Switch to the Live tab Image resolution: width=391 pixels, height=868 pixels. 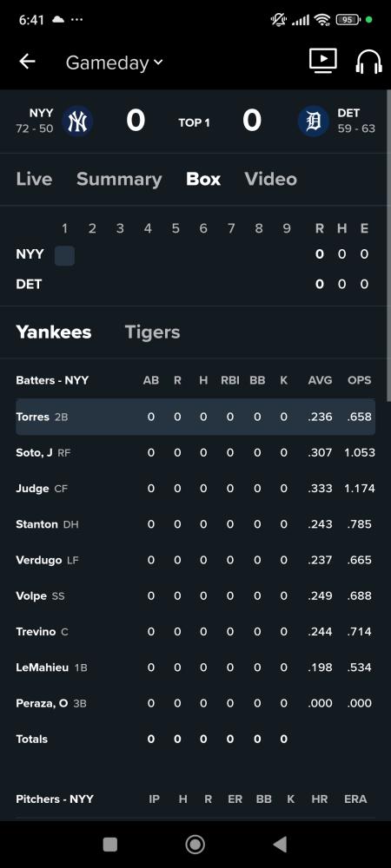coord(35,179)
